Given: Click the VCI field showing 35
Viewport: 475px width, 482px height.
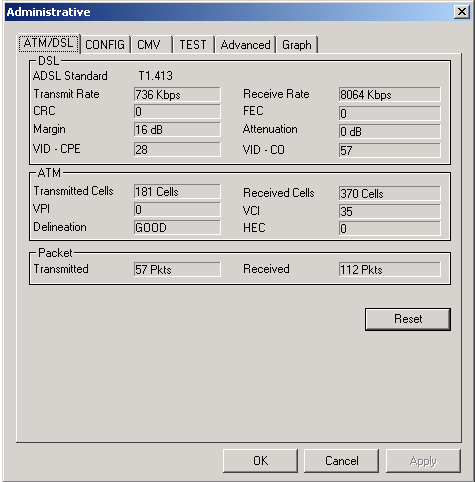Looking at the screenshot, I should 389,211.
